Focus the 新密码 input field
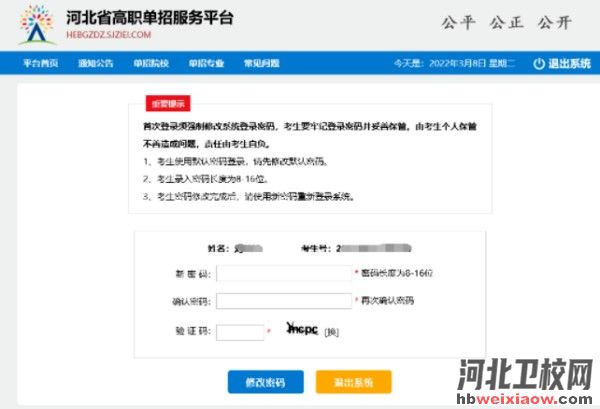 (283, 273)
